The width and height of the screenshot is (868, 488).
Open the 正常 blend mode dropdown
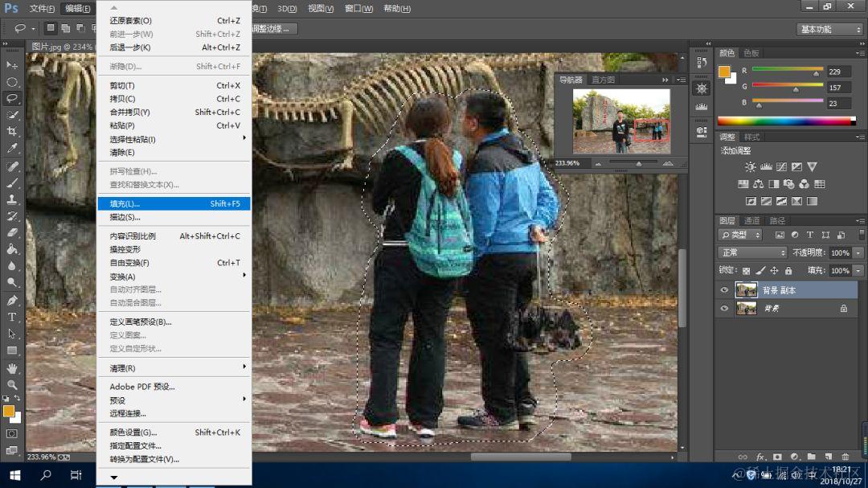coord(752,252)
